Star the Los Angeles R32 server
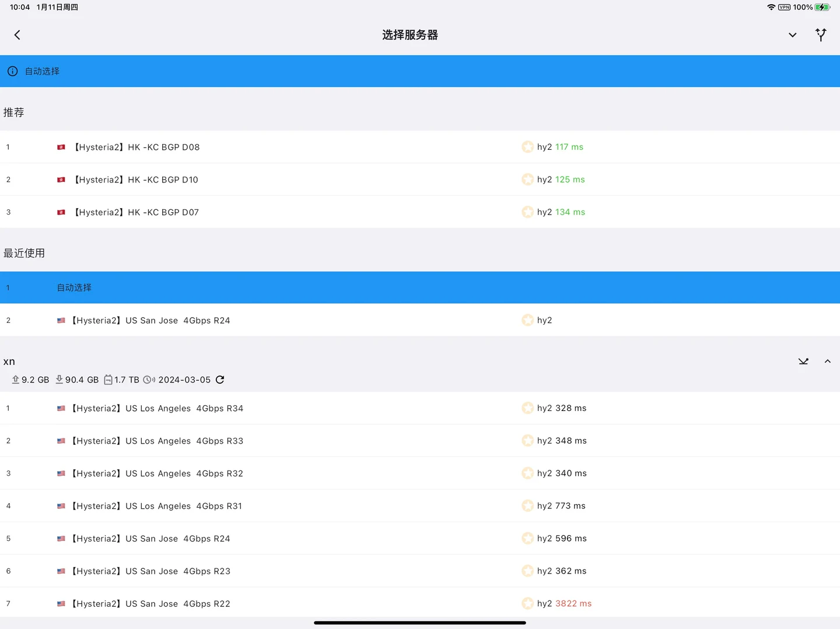This screenshot has width=840, height=629. [x=527, y=473]
